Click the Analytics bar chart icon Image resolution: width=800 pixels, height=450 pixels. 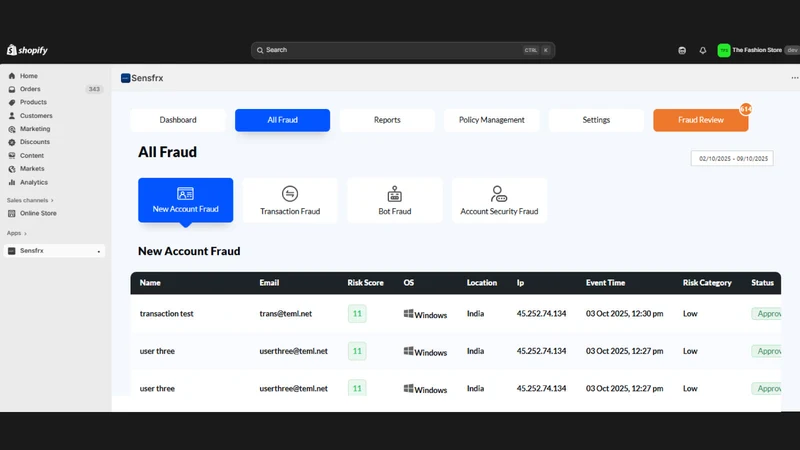[x=12, y=182]
